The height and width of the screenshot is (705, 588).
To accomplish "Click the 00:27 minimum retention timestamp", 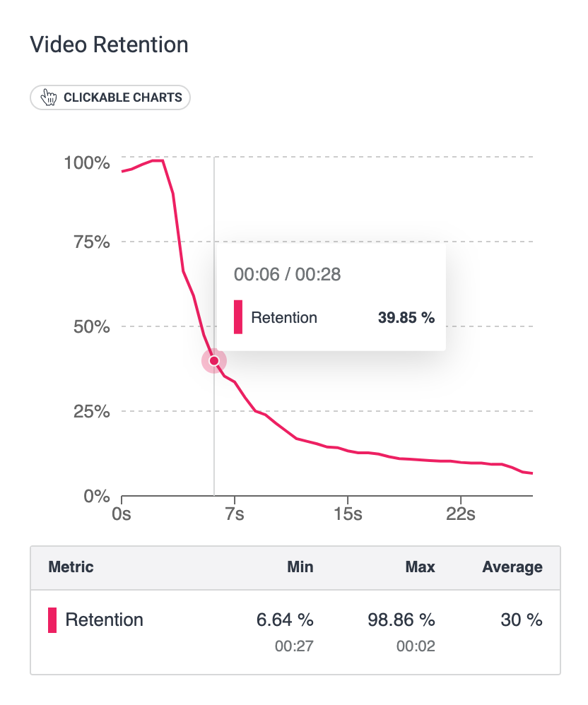I will click(299, 646).
